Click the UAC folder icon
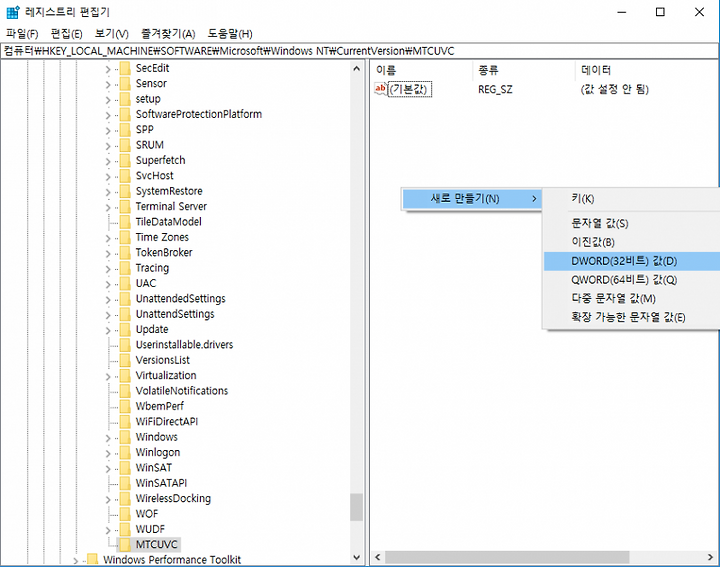Viewport: 720px width, 567px height. [x=125, y=284]
